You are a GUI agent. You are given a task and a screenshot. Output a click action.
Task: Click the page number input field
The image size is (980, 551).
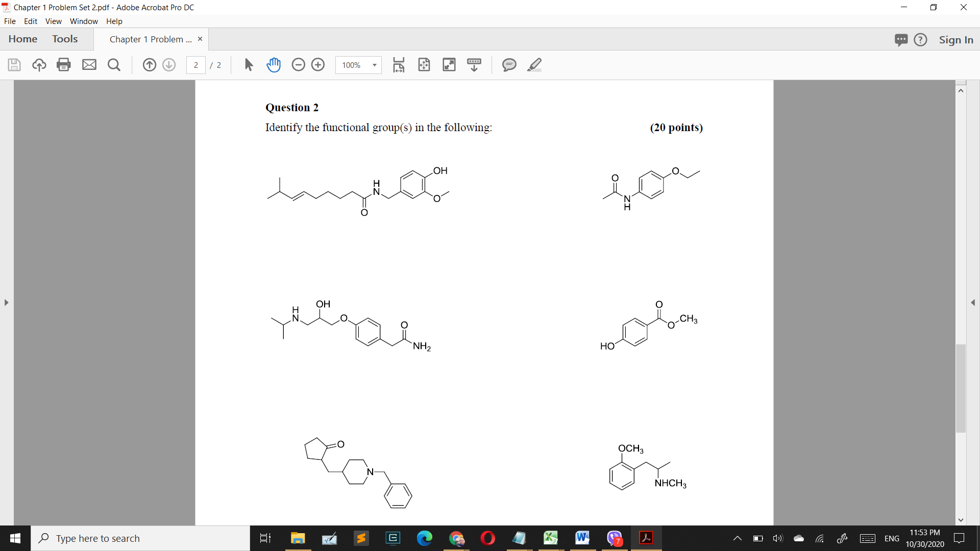(x=196, y=65)
